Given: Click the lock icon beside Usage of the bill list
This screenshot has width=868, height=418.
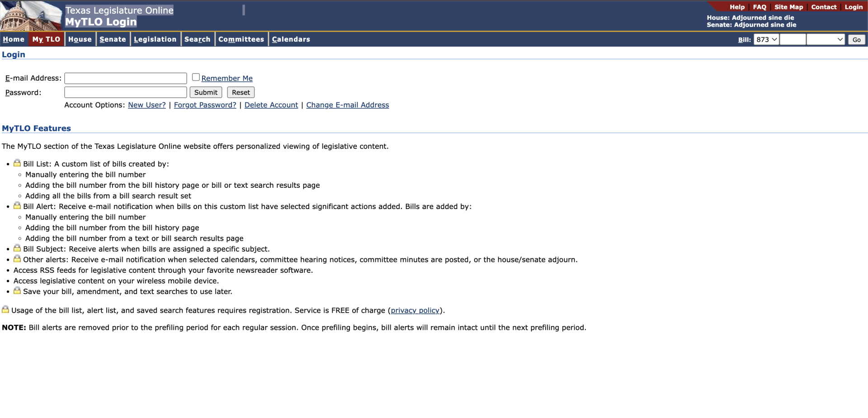Looking at the screenshot, I should [5, 309].
